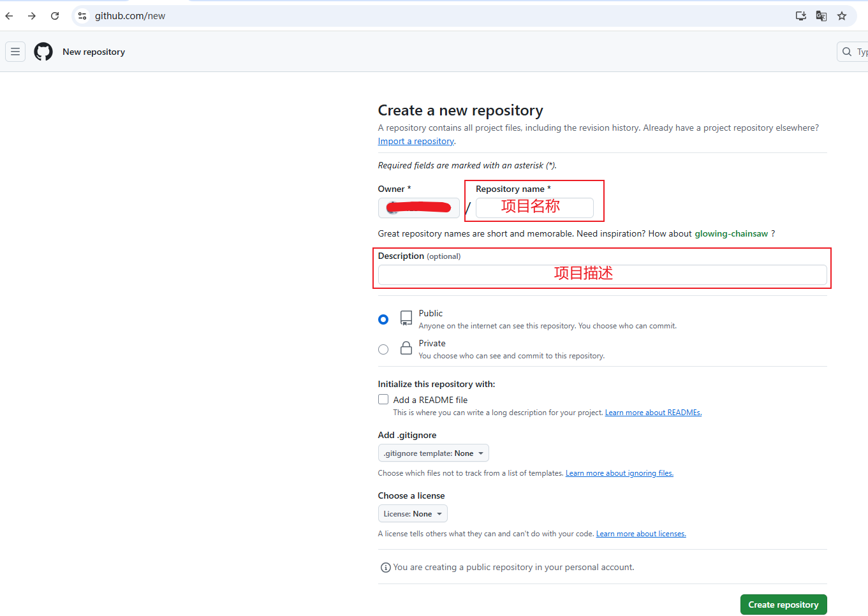This screenshot has width=868, height=616.
Task: Click the public repository book icon
Action: pos(406,318)
